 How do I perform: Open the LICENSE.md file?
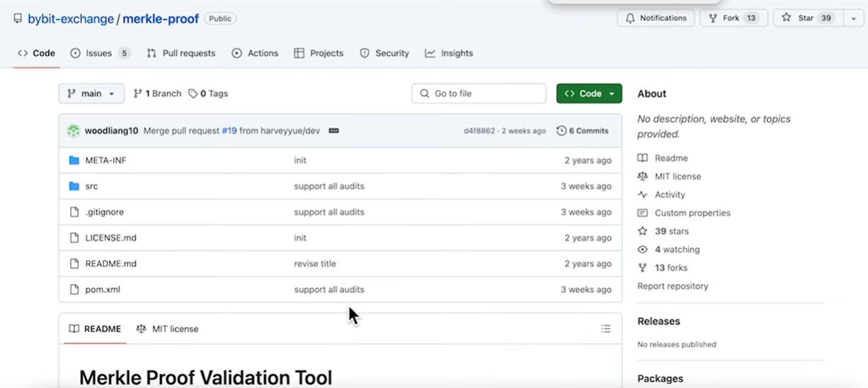click(110, 238)
